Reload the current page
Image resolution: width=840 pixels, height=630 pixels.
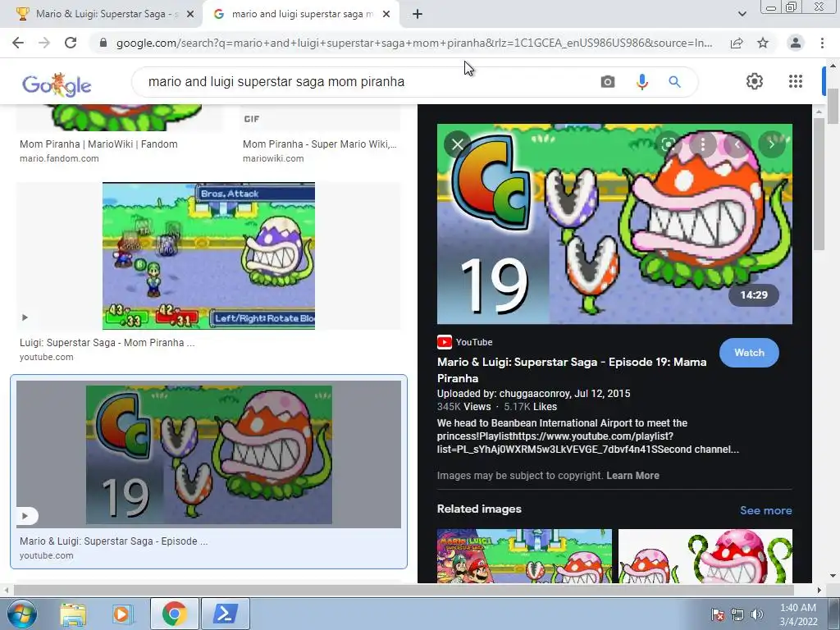point(71,43)
